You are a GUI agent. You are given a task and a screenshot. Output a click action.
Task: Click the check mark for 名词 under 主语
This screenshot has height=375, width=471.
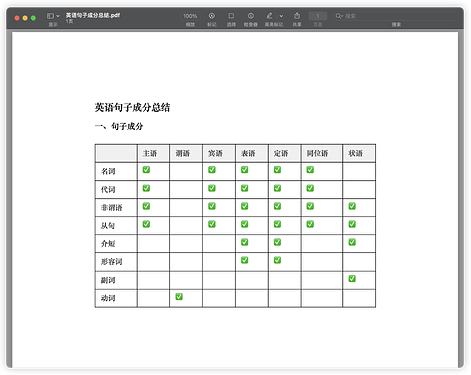pos(146,170)
